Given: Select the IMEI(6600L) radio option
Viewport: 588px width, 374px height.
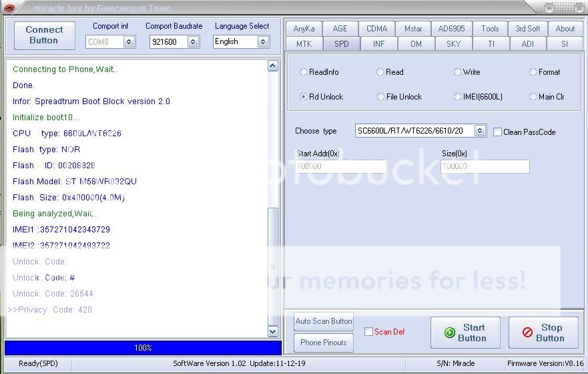Looking at the screenshot, I should (x=478, y=96).
